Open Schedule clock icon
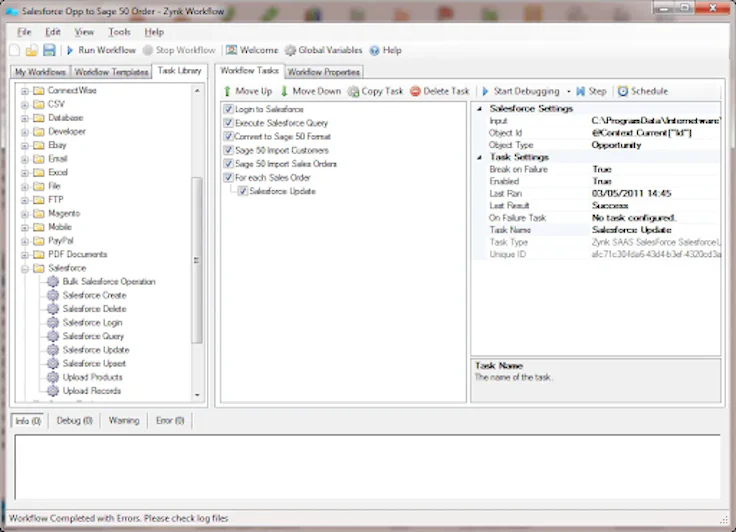 pyautogui.click(x=623, y=91)
